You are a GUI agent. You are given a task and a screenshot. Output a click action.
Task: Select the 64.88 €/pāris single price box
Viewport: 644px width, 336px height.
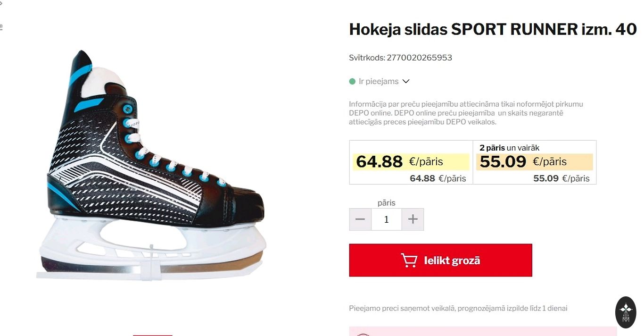411,162
